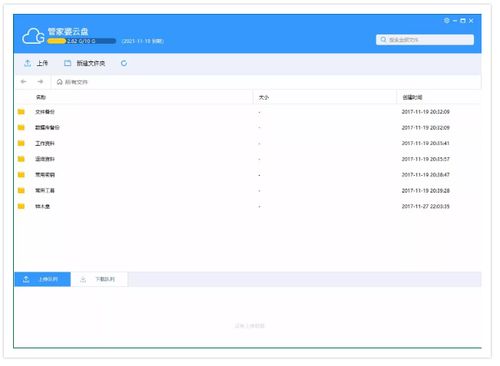Click the upload arrow icon beside 上传
500x366 pixels.
(28, 63)
